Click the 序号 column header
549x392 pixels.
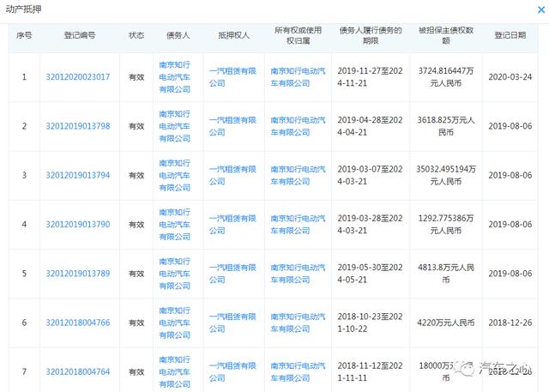24,35
